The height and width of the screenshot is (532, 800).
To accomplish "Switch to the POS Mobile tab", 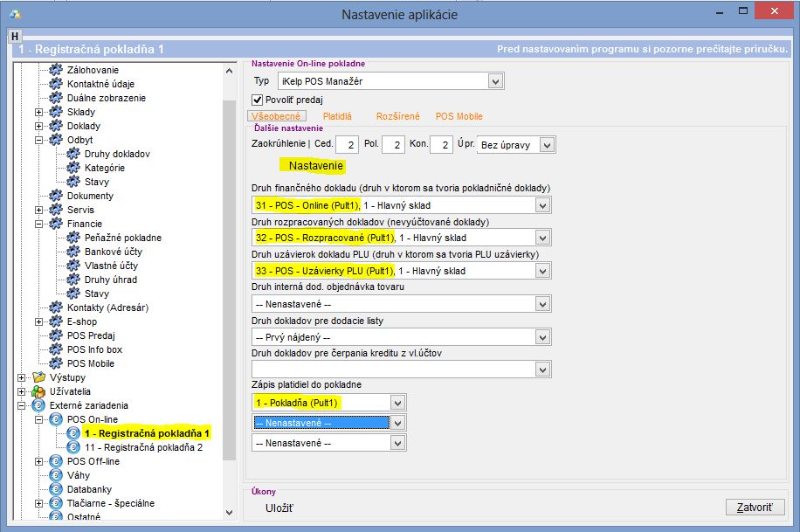I will (459, 116).
